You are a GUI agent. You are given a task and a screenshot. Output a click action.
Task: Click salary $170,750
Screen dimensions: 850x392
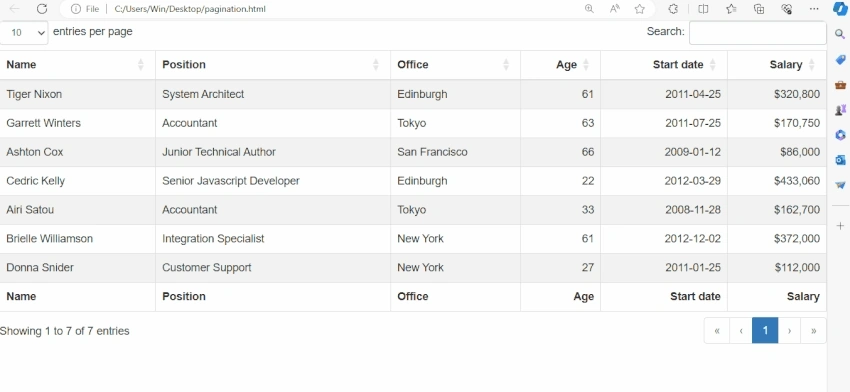point(797,123)
